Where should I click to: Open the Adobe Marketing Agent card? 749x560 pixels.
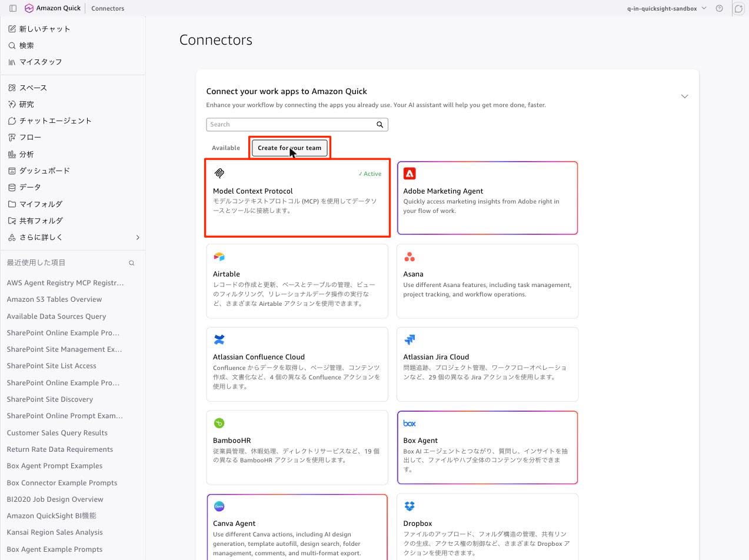pyautogui.click(x=488, y=198)
